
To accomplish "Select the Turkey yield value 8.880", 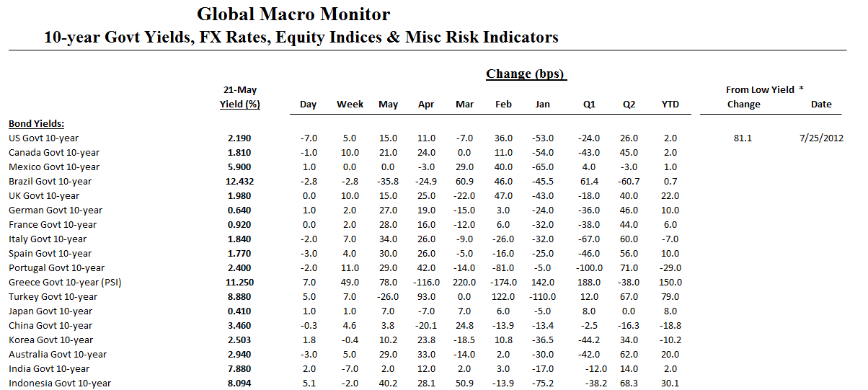I will click(x=240, y=296).
